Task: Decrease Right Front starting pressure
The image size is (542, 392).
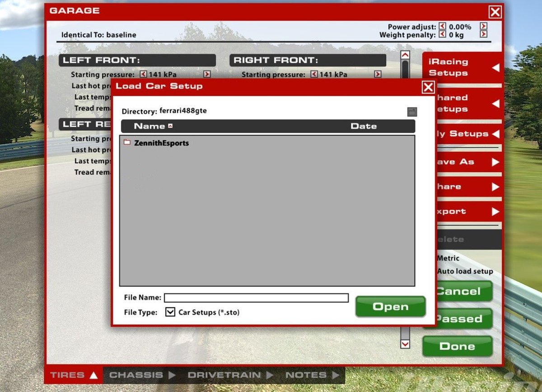Action: [314, 74]
